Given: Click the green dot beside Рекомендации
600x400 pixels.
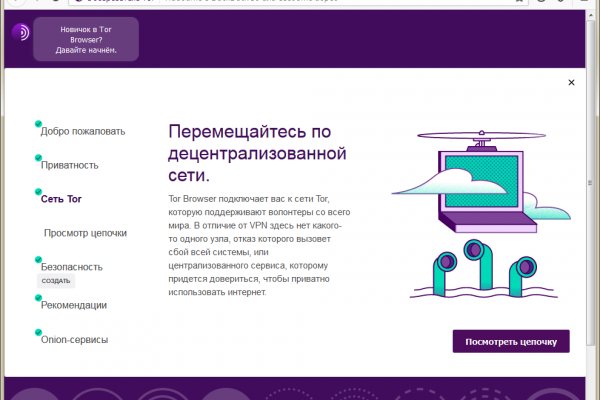Looking at the screenshot, I should coord(38,298).
